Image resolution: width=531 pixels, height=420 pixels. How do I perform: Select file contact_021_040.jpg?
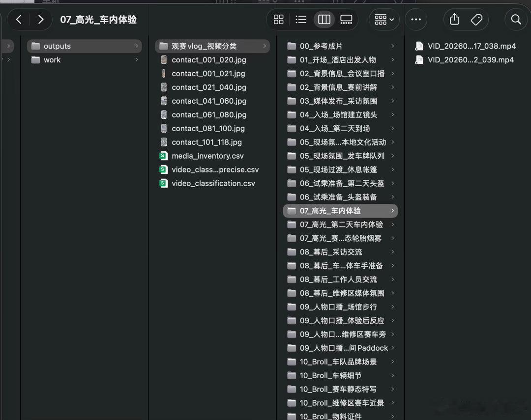(x=212, y=87)
